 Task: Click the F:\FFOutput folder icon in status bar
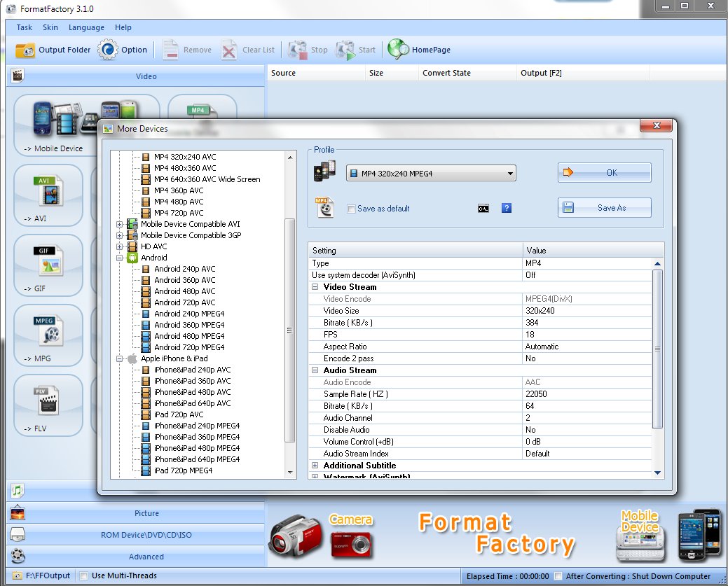click(x=17, y=575)
